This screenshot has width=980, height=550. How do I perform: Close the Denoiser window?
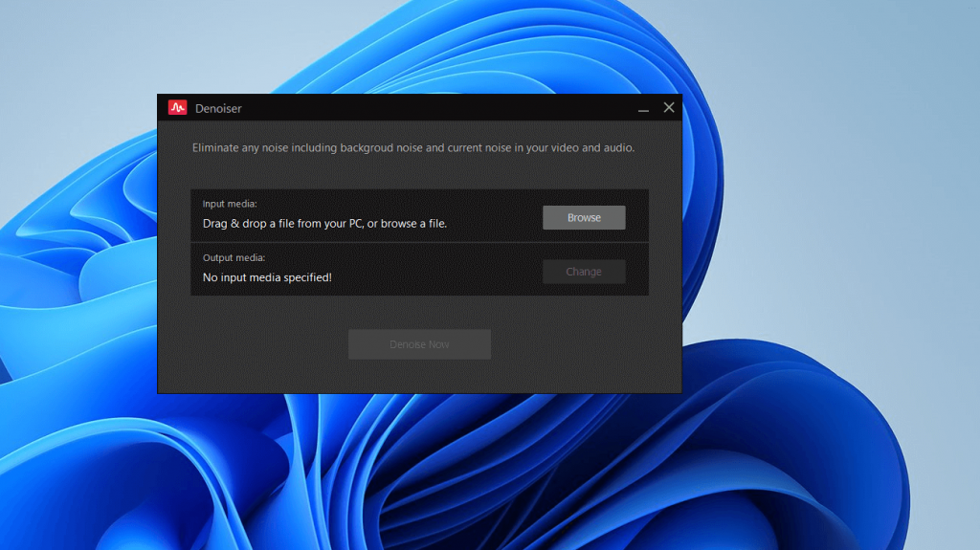point(669,107)
